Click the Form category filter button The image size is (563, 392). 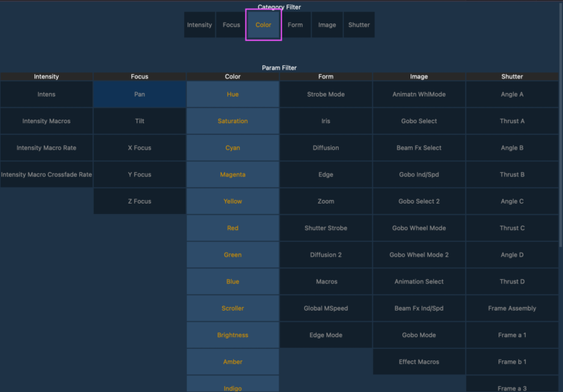295,25
